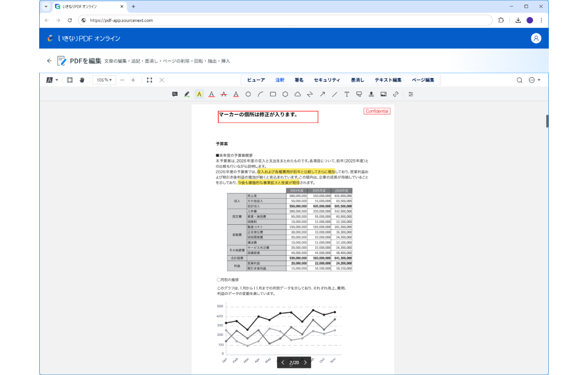This screenshot has width=588, height=375.
Task: Click the back arrow beside PDFを編集
Action: click(x=49, y=61)
